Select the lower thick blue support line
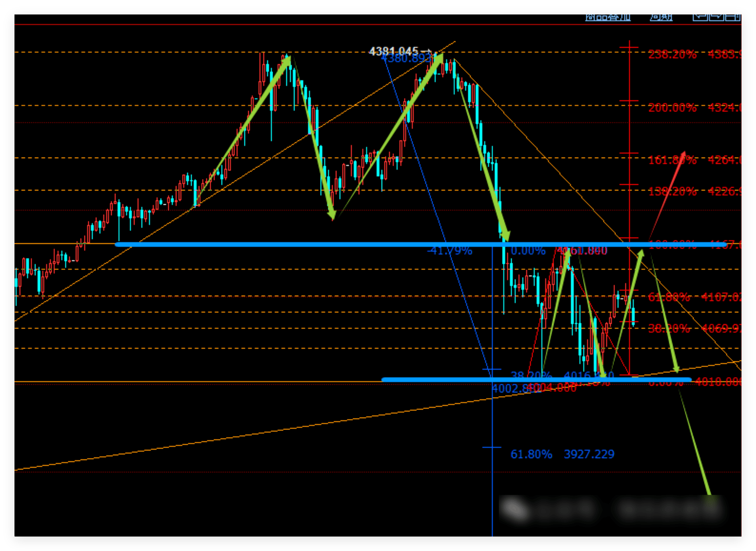The width and height of the screenshot is (756, 551). [438, 380]
